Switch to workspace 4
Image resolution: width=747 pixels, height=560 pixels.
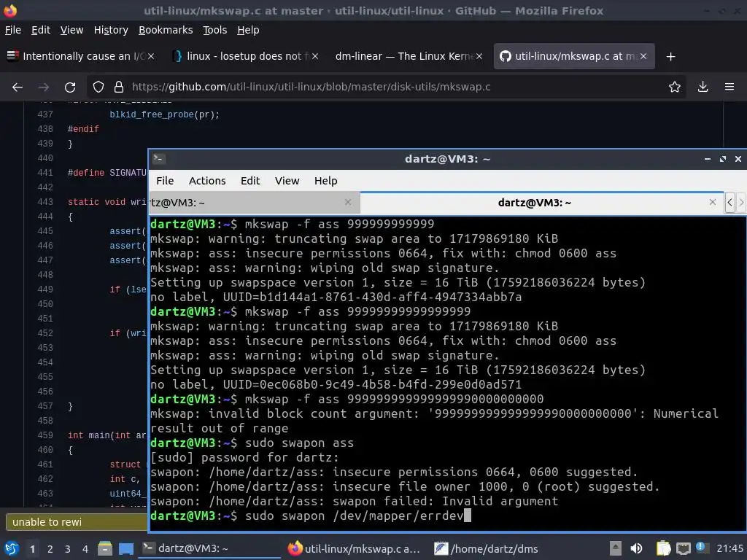(x=85, y=549)
